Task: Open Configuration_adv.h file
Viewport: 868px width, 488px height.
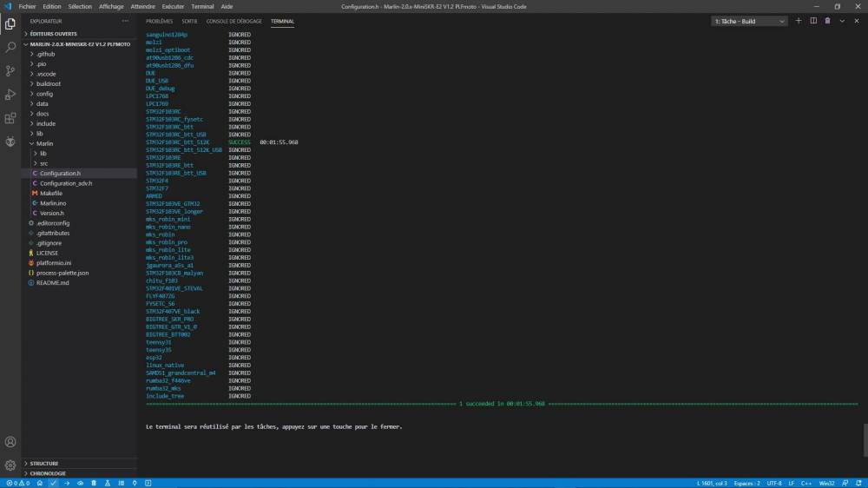Action: (x=79, y=183)
